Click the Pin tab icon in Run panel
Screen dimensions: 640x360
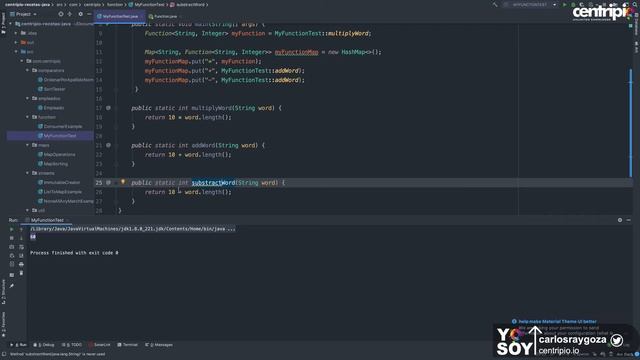coord(11,286)
